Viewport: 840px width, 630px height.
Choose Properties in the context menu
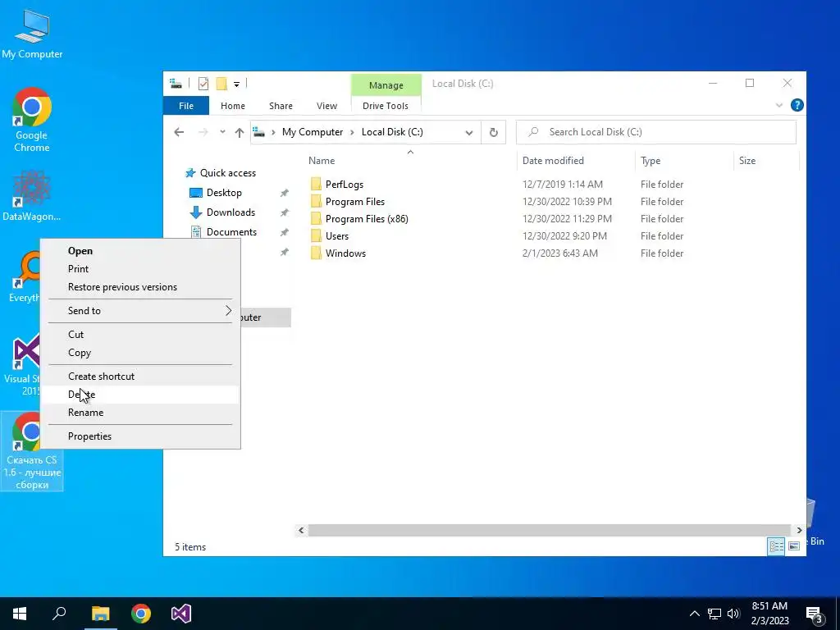tap(140, 436)
